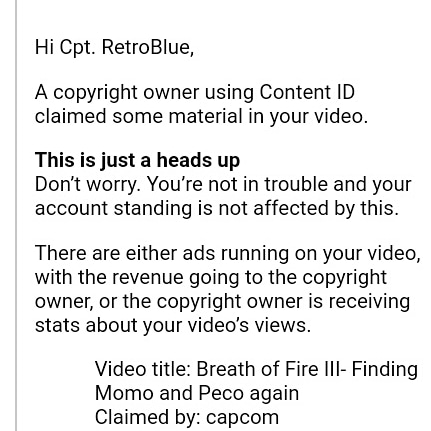Click the line "claimed some material in your video."
This screenshot has height=431, width=431.
click(x=201, y=117)
